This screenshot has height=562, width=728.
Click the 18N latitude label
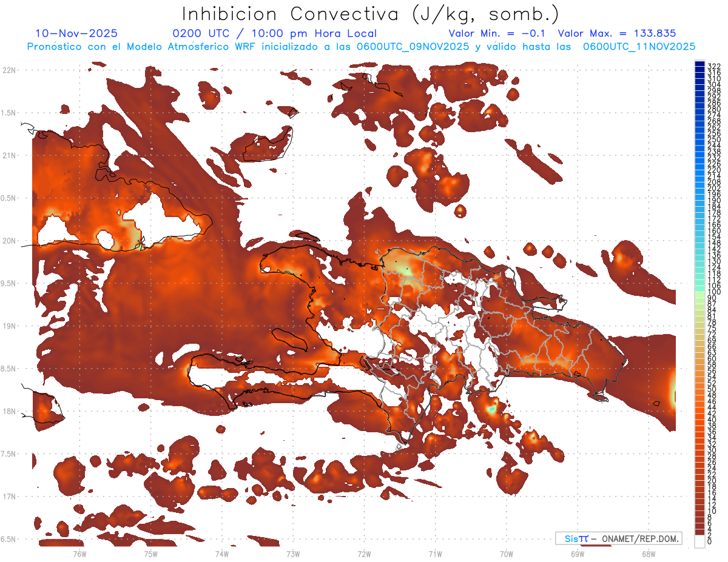[9, 411]
